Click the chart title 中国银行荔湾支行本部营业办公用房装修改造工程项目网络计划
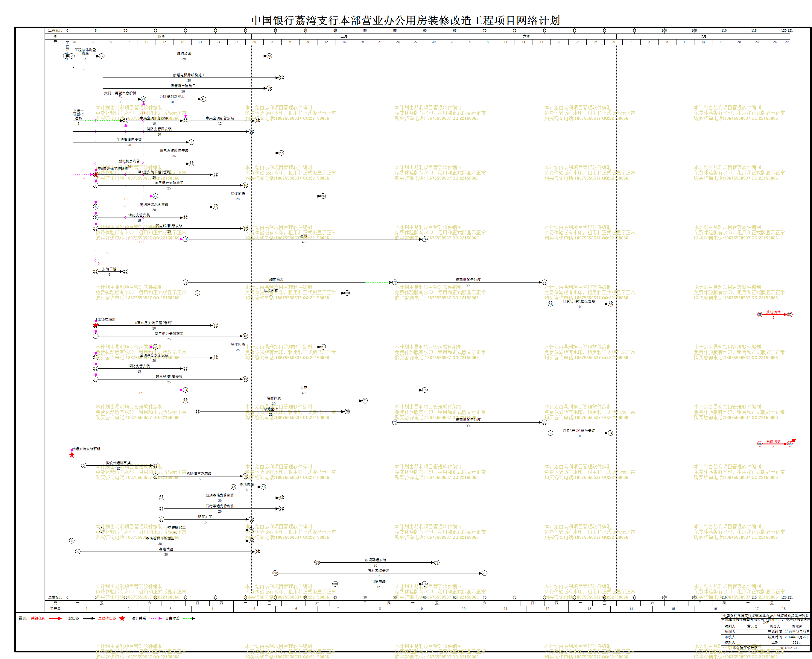The image size is (812, 659). tap(406, 20)
